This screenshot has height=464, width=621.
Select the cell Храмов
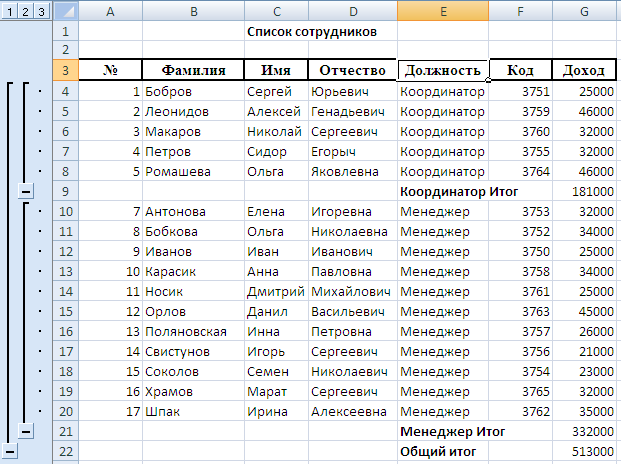pos(193,392)
